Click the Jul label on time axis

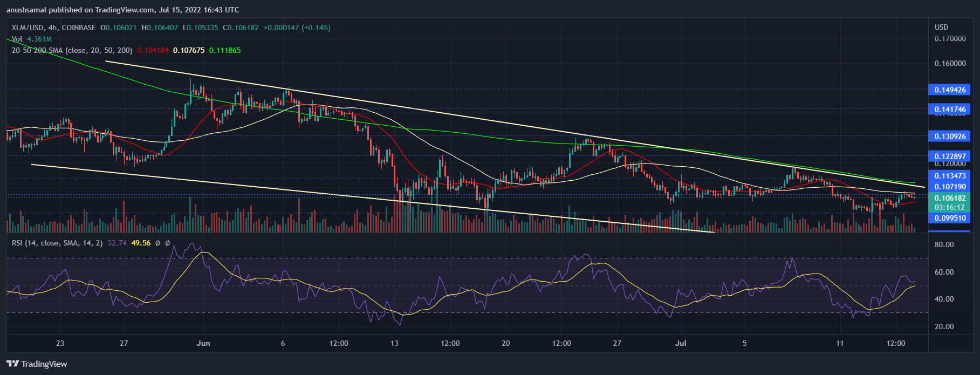point(680,344)
